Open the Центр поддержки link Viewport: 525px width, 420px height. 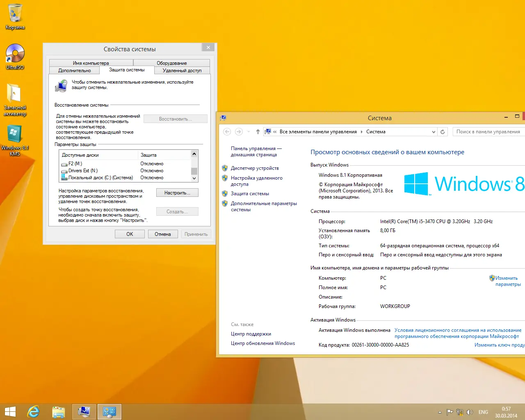(251, 334)
